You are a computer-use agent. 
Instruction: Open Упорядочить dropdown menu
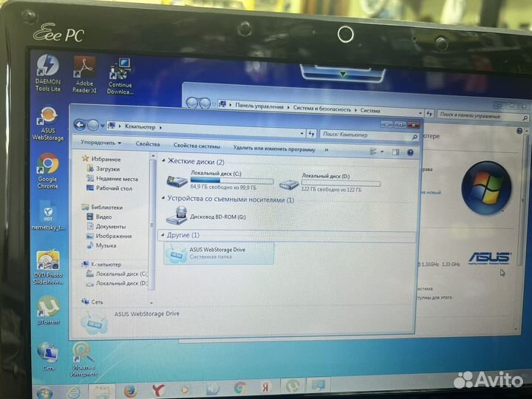coord(100,143)
